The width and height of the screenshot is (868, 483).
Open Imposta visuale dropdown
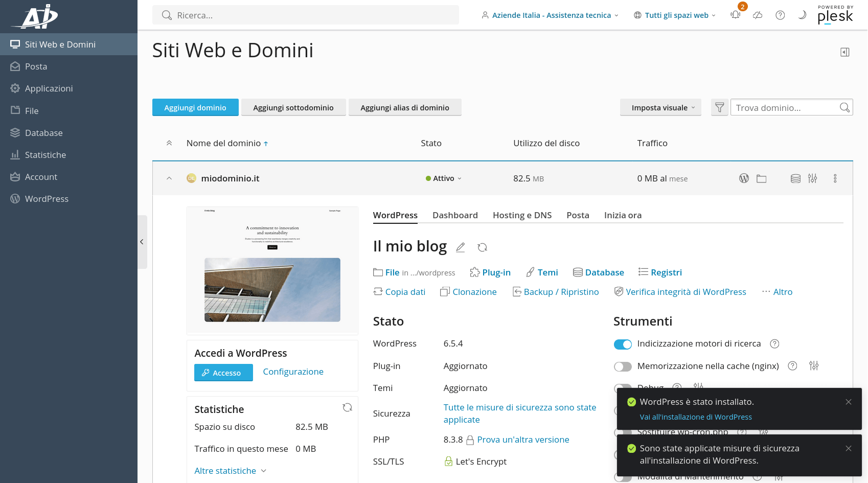point(660,107)
